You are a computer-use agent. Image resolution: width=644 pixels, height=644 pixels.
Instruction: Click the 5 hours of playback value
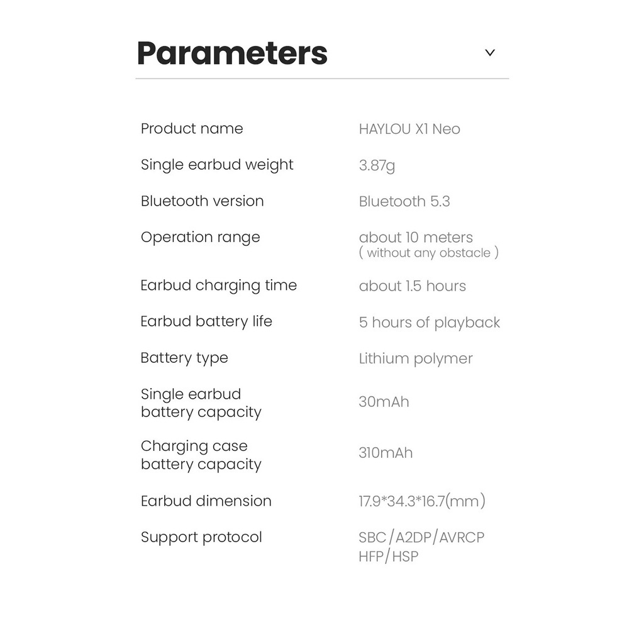(429, 323)
